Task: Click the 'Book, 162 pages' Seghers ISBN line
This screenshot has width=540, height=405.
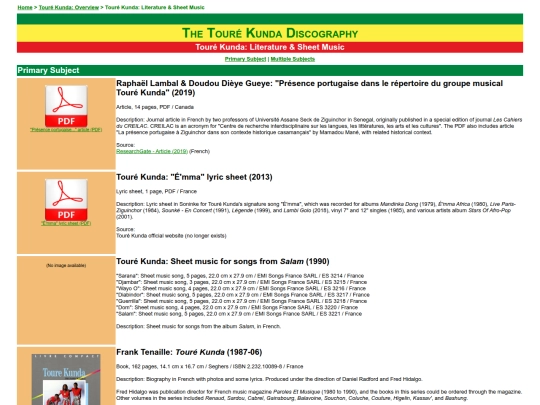Action: pos(210,366)
